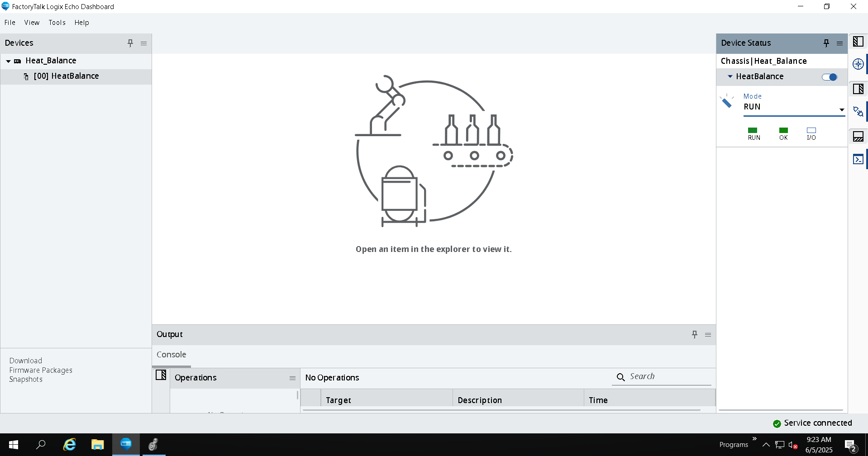Click the green Service connected check icon
This screenshot has width=868, height=456.
pos(777,424)
